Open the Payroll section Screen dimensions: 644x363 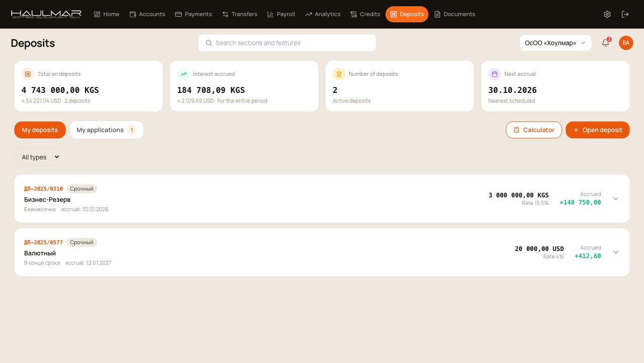[x=281, y=14]
